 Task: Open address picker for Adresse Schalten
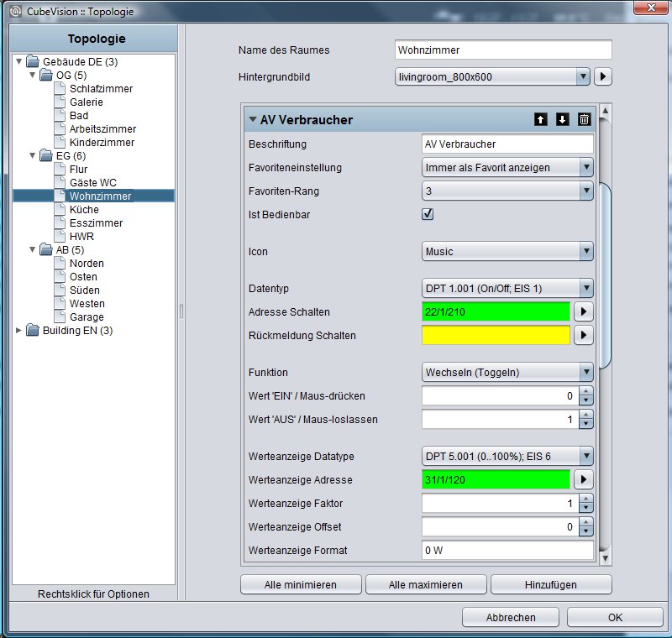583,311
